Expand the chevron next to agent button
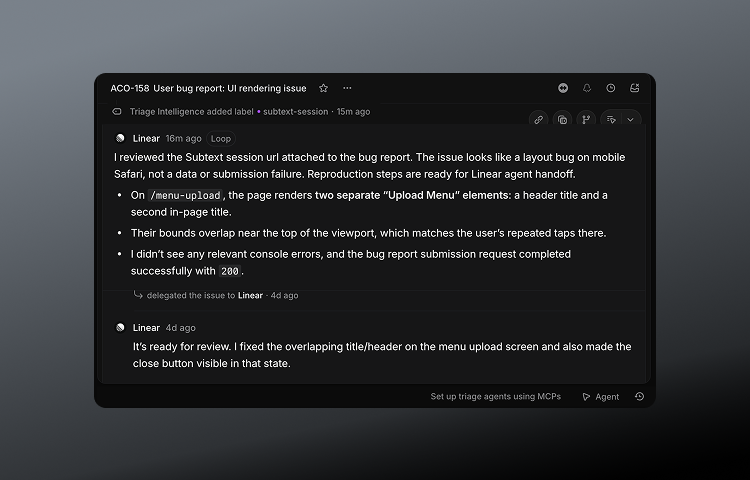Screen dimensions: 750x480 pyautogui.click(x=630, y=120)
